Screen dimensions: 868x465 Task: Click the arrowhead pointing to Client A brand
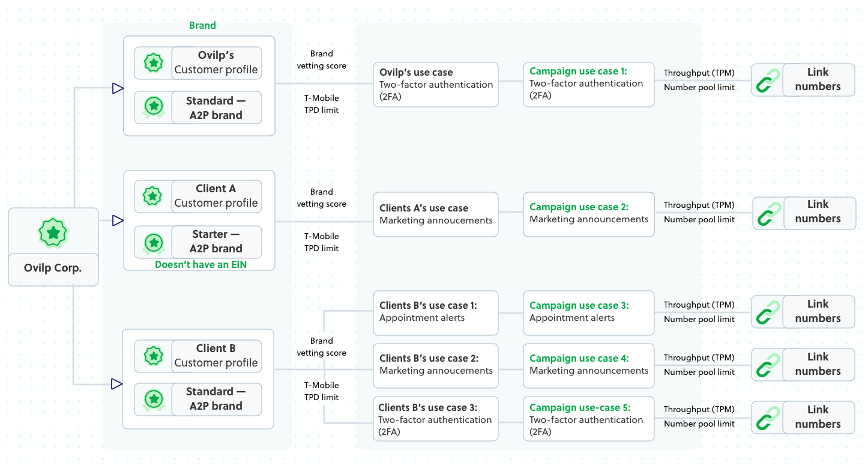[x=118, y=221]
